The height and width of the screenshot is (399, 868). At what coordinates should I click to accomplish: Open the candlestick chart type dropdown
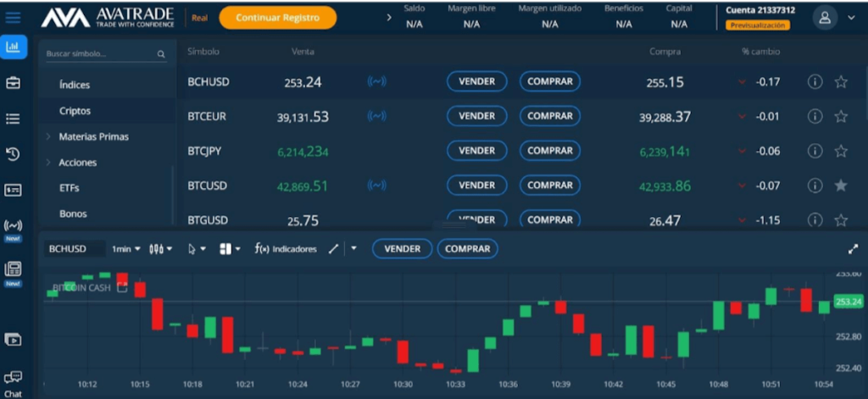(x=160, y=249)
